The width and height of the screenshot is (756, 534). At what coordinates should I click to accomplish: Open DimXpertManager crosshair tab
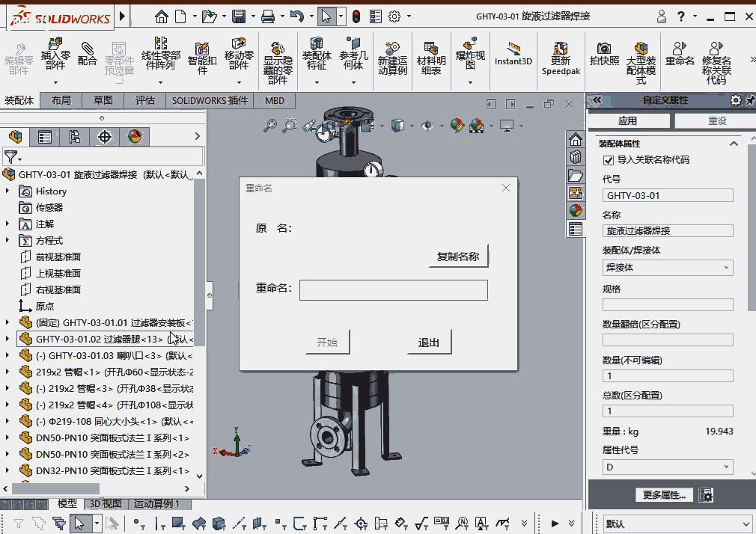[104, 137]
